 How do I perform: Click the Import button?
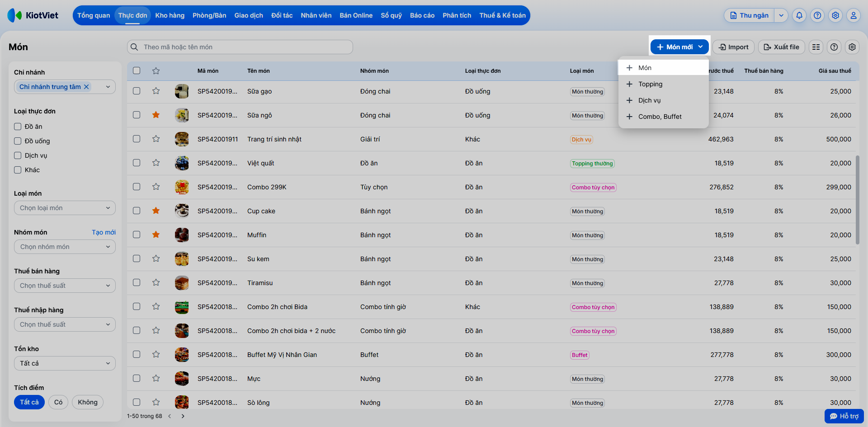click(733, 47)
